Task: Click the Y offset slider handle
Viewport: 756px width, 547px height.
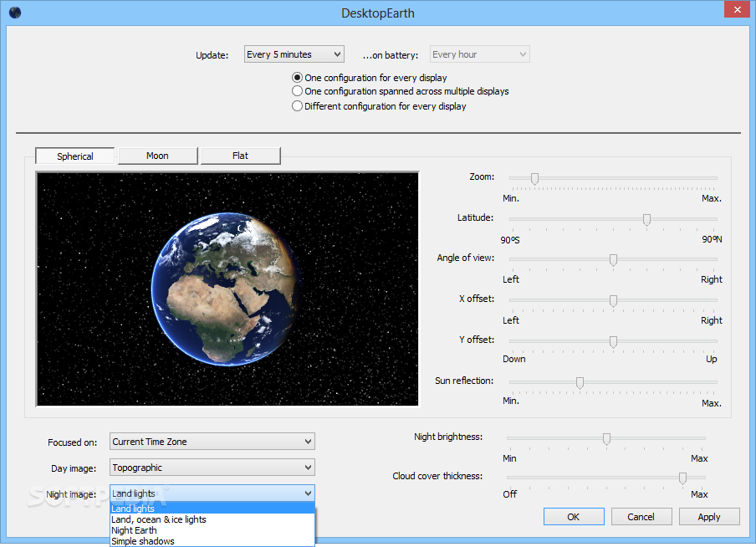Action: pos(613,341)
